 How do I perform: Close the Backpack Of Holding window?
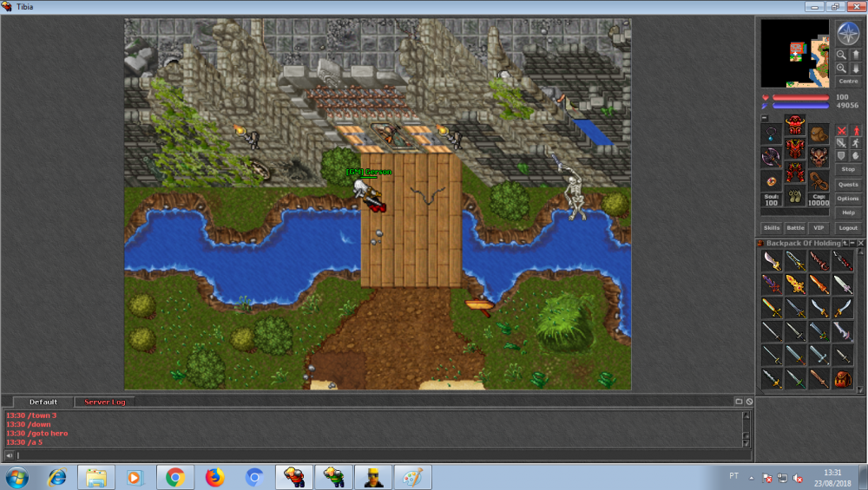click(860, 244)
